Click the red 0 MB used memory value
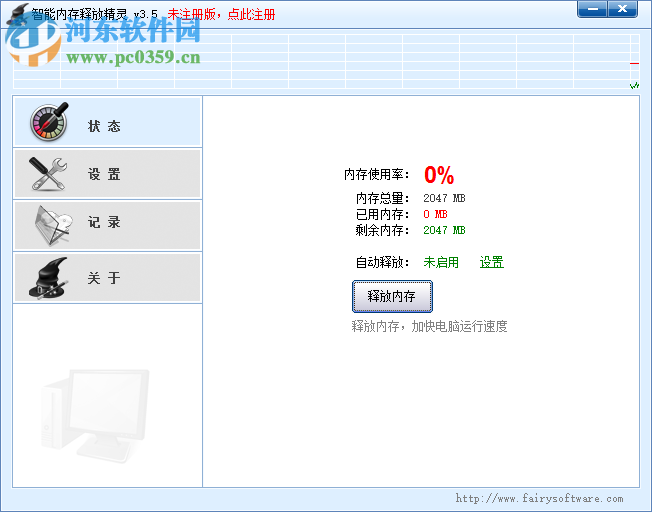This screenshot has width=652, height=512. [x=435, y=214]
